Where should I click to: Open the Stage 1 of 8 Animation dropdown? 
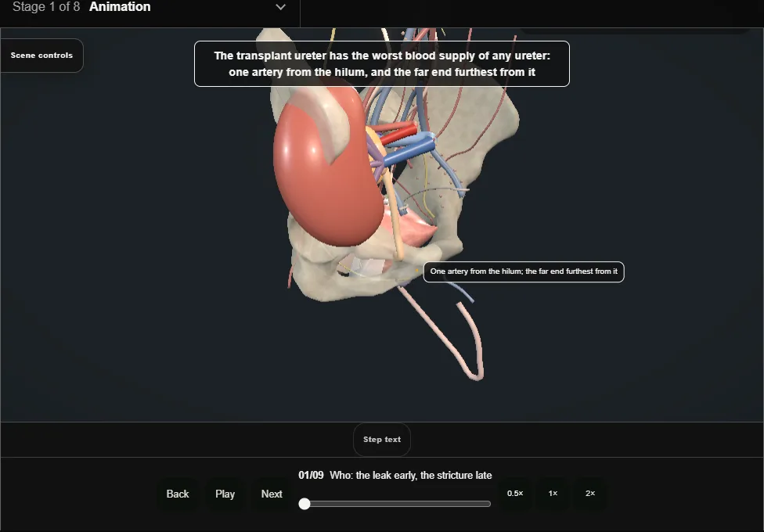point(150,8)
